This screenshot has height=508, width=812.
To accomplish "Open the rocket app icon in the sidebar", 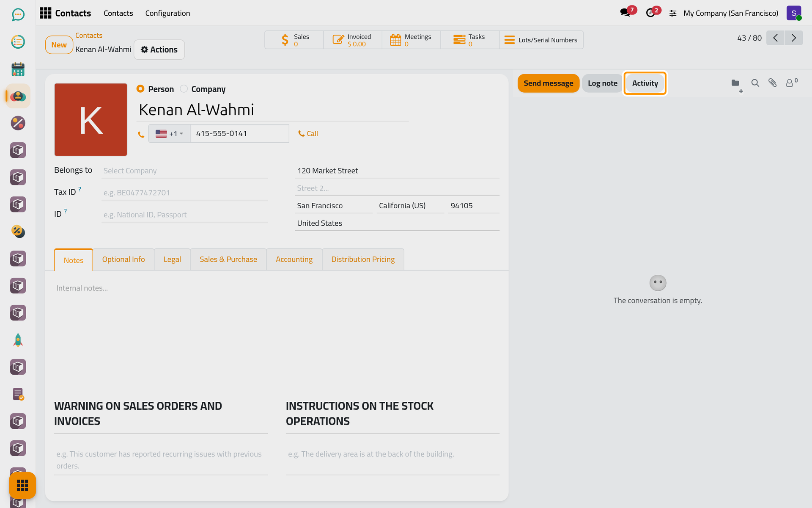I will [x=18, y=340].
